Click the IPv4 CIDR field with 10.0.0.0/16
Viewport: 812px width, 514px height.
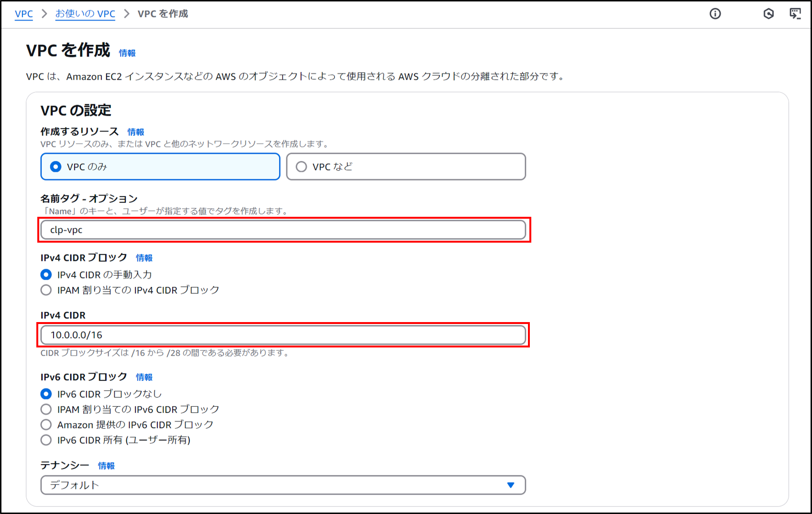point(283,335)
